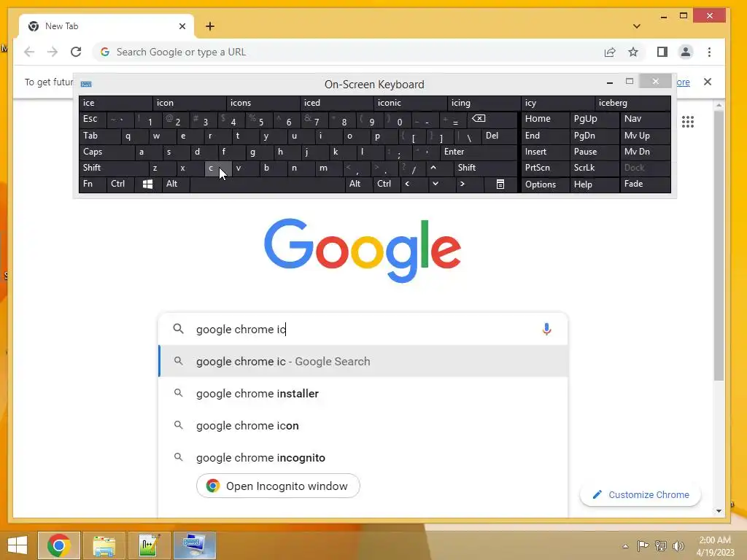Screen dimensions: 747x560
Task: Click Customize Chrome button
Action: (x=640, y=495)
